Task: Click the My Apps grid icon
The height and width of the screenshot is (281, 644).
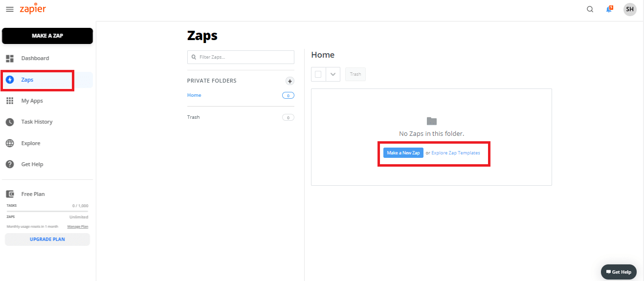Action: point(10,101)
